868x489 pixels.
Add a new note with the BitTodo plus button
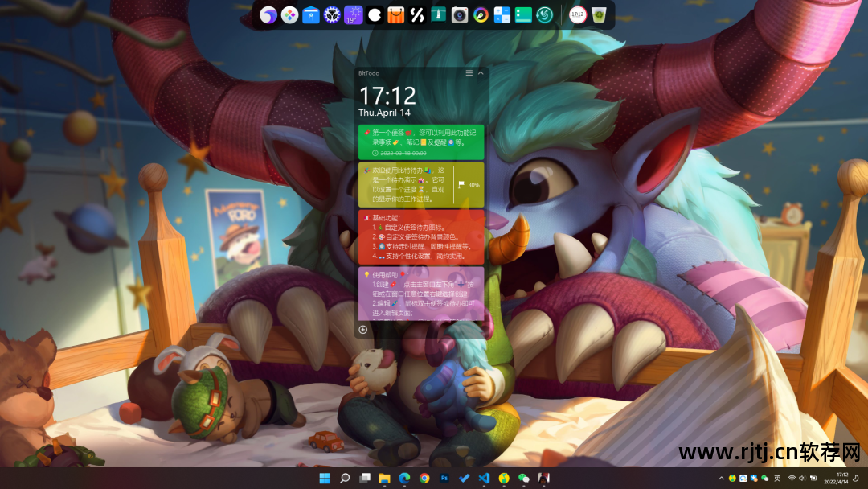coord(363,330)
